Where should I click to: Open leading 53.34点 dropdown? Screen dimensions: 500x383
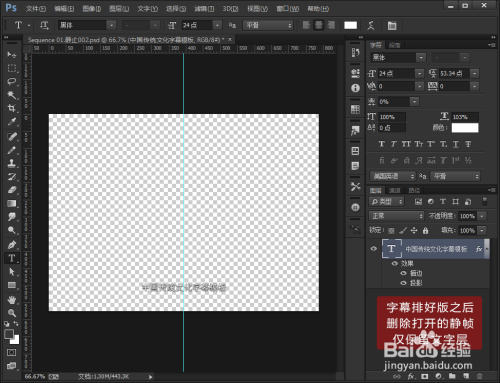pyautogui.click(x=475, y=73)
